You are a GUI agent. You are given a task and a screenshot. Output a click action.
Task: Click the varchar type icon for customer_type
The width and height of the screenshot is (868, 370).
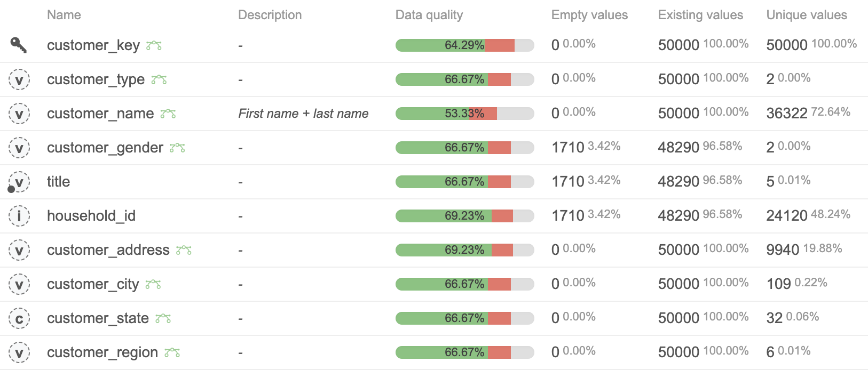pyautogui.click(x=19, y=80)
